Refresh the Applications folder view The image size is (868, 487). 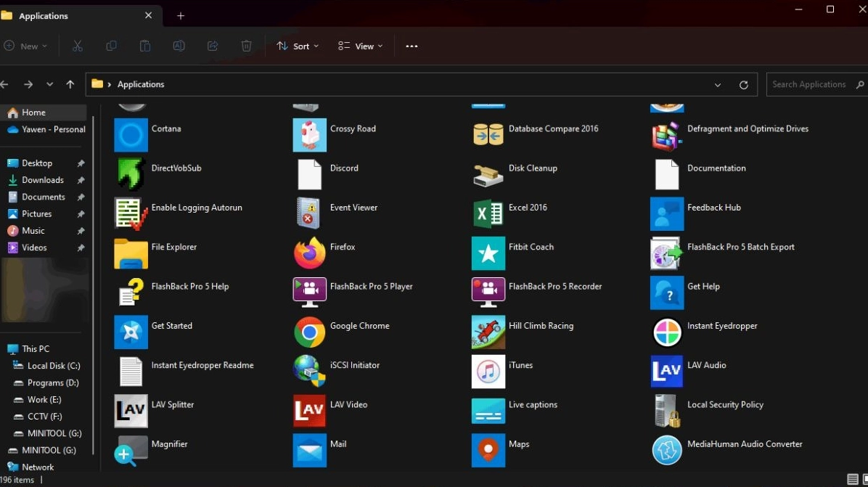743,85
